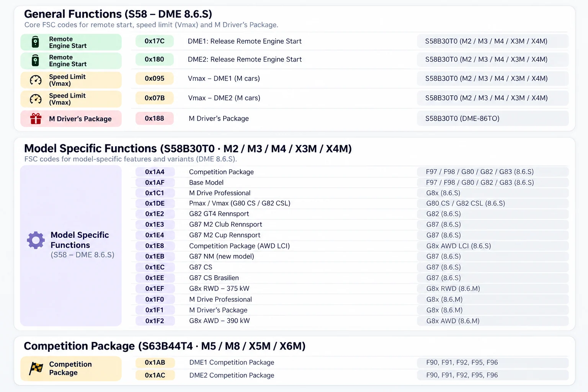This screenshot has width=588, height=392.
Task: Select the "Vmax – DME1 (M cars)" text
Action: [x=224, y=78]
